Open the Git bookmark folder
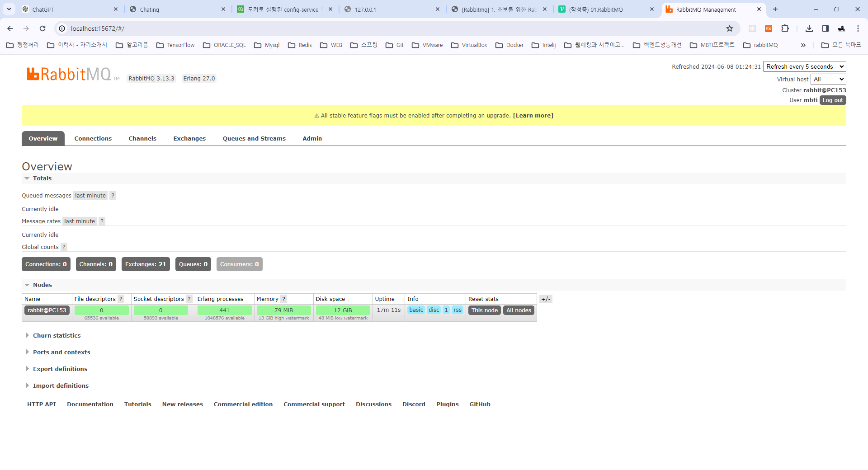The image size is (868, 470). [395, 45]
